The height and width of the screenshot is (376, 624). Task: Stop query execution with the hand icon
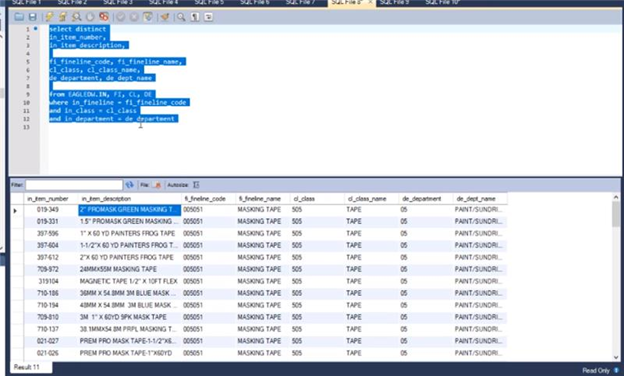pos(90,17)
